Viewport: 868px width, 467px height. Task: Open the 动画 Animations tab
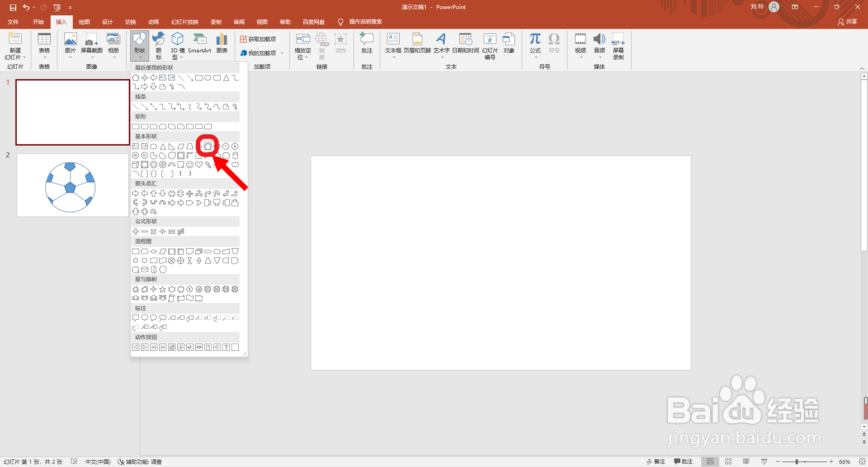[154, 22]
